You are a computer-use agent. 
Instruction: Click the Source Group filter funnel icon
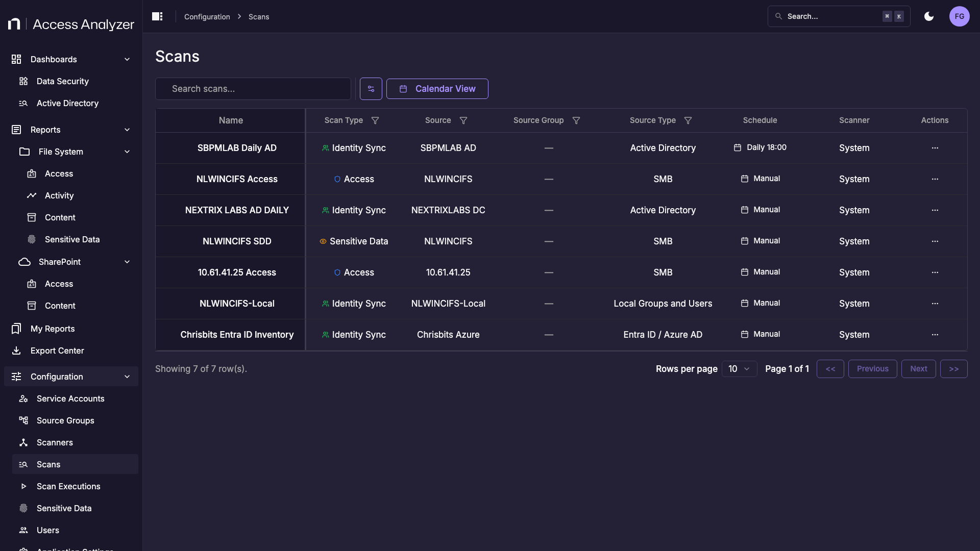576,120
